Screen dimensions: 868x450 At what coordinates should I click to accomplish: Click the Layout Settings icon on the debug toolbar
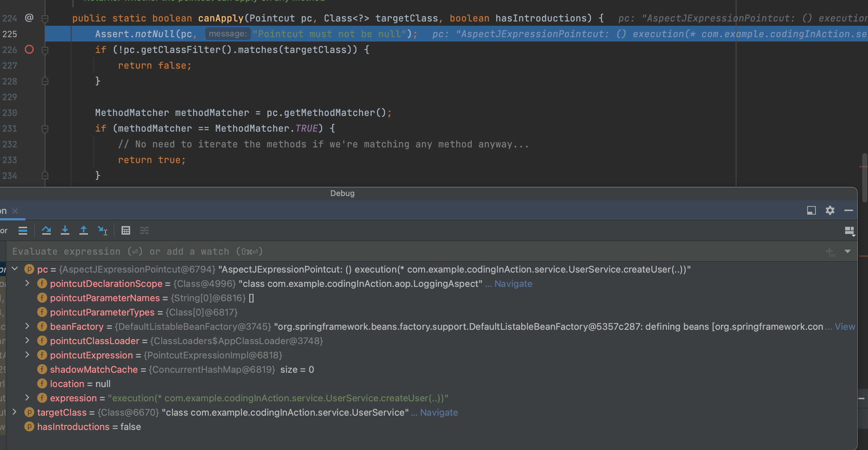[x=849, y=231]
